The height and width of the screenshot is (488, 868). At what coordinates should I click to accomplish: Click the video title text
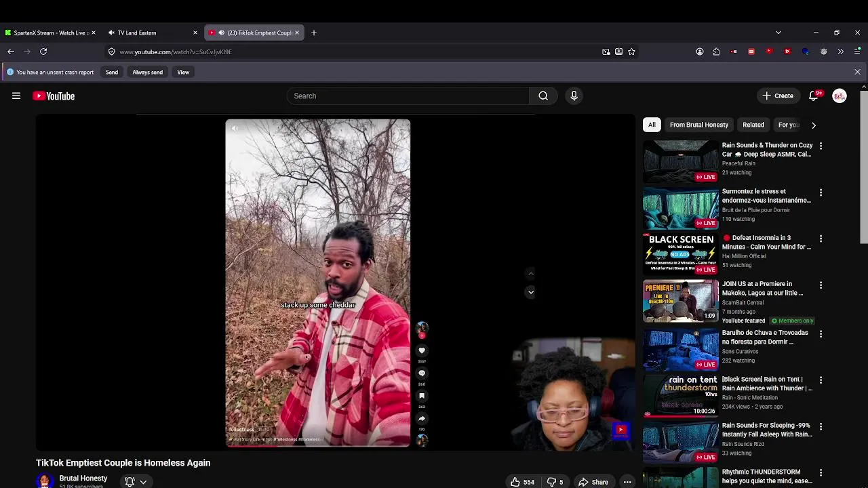[x=123, y=463]
